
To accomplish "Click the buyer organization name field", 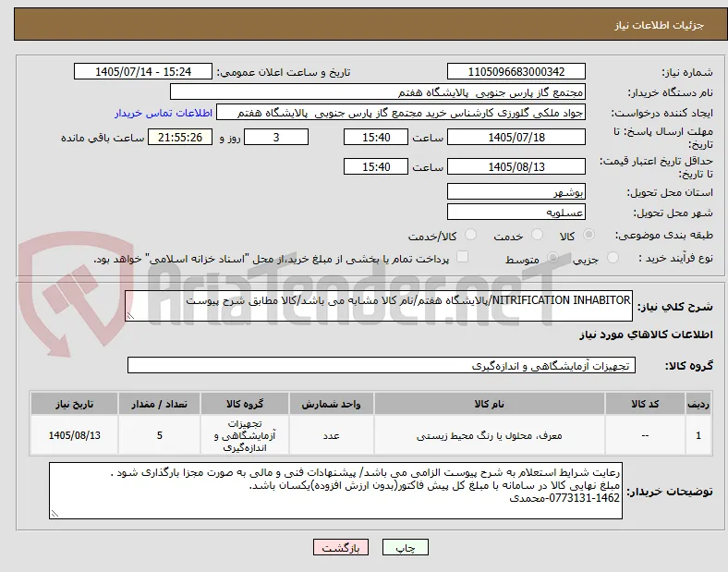I will (x=378, y=91).
